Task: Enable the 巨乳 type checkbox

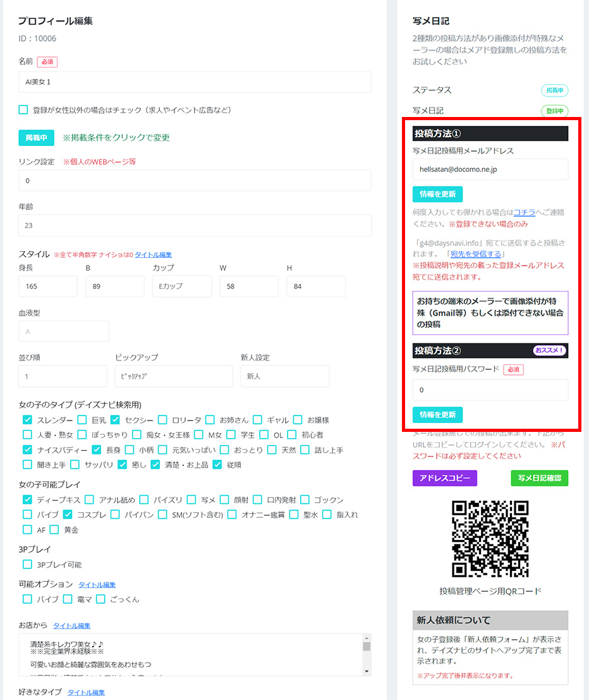Action: click(x=82, y=420)
